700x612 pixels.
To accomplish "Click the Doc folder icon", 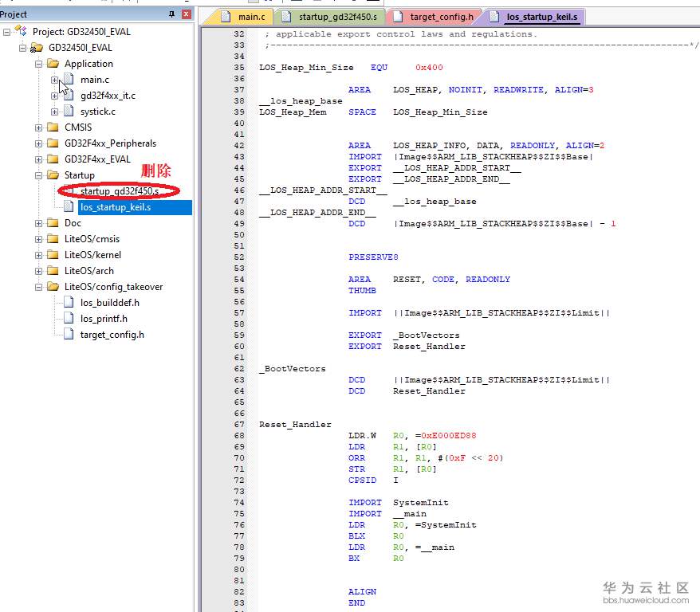I will (53, 223).
